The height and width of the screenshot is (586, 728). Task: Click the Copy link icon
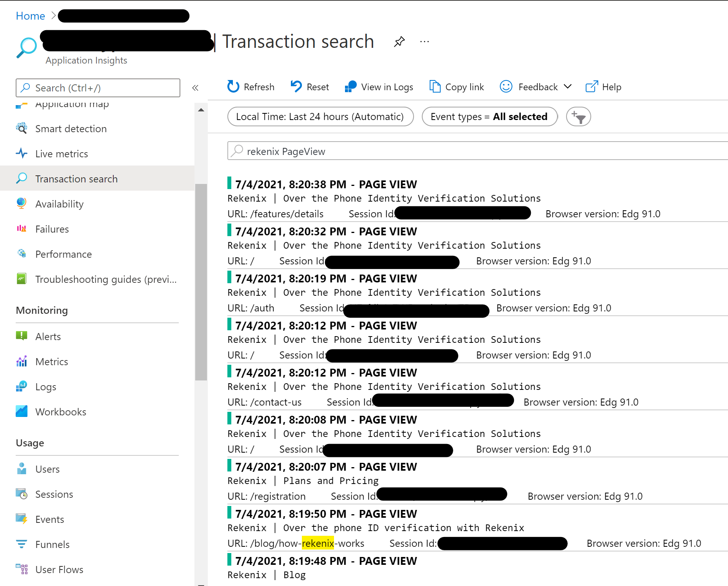[x=435, y=87]
